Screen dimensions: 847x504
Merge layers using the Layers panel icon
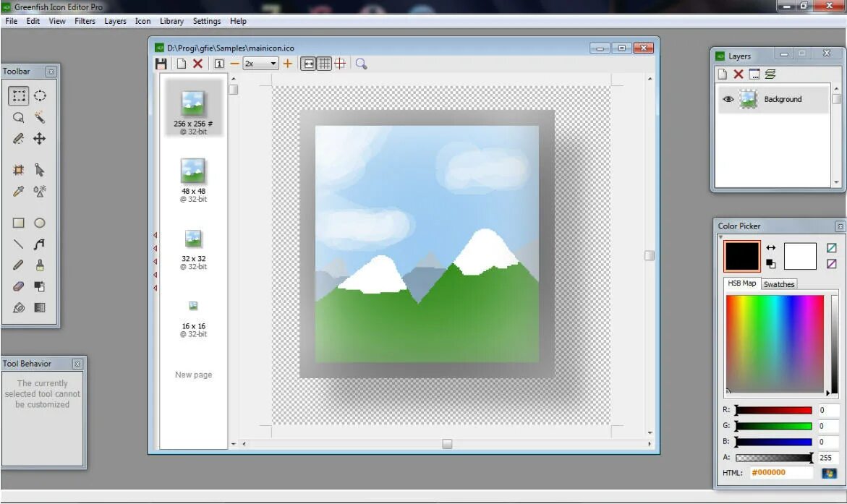771,73
